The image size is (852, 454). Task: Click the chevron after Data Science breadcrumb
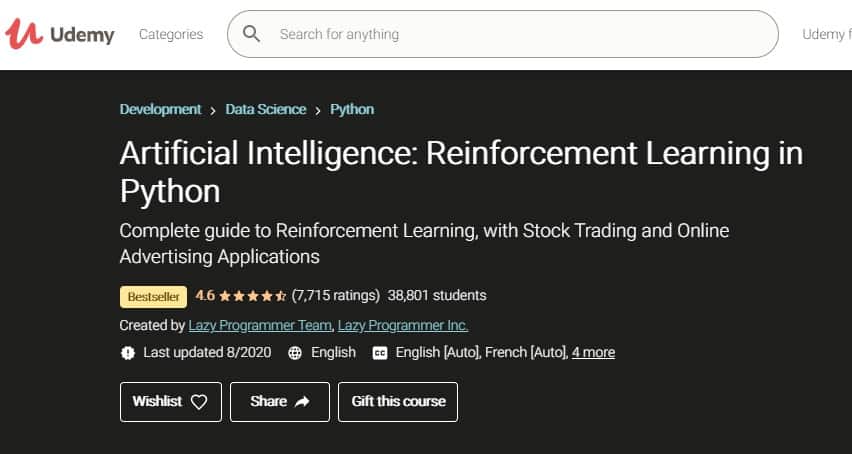pyautogui.click(x=318, y=110)
